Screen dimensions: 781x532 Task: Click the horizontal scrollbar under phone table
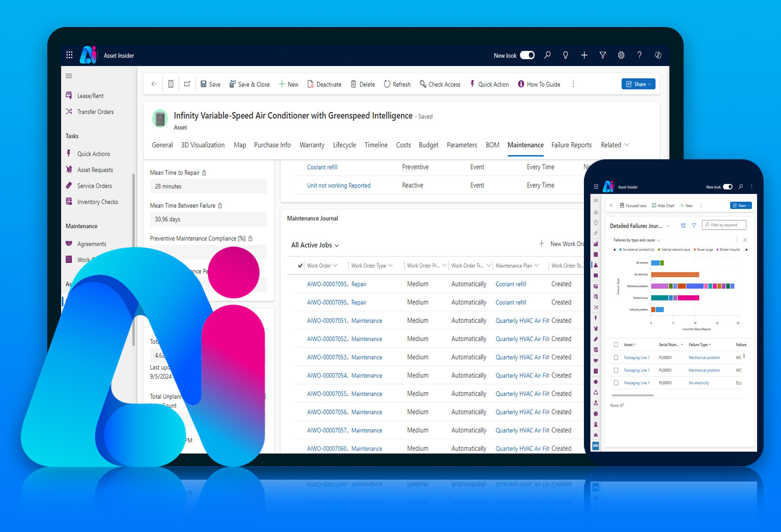[x=633, y=395]
